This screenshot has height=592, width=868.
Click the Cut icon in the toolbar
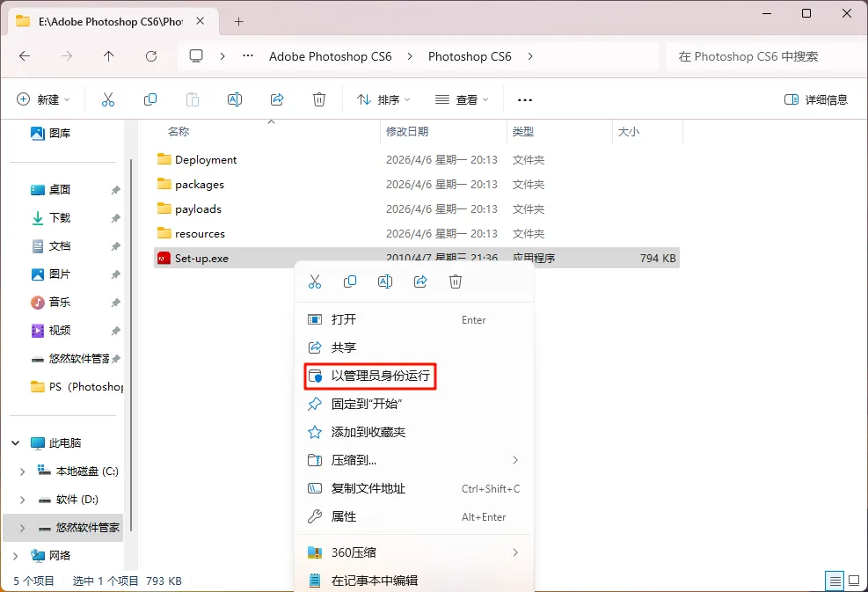[x=108, y=99]
